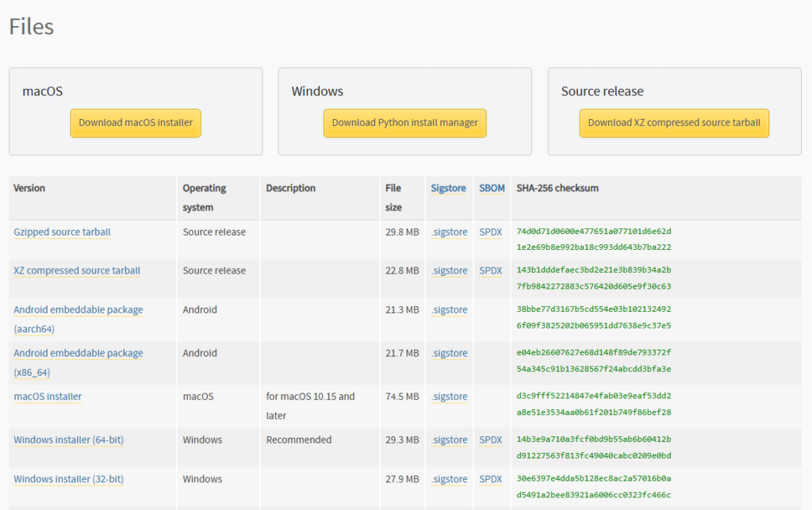
Task: Select Windows cell in 32-bit installer row
Action: pyautogui.click(x=202, y=479)
